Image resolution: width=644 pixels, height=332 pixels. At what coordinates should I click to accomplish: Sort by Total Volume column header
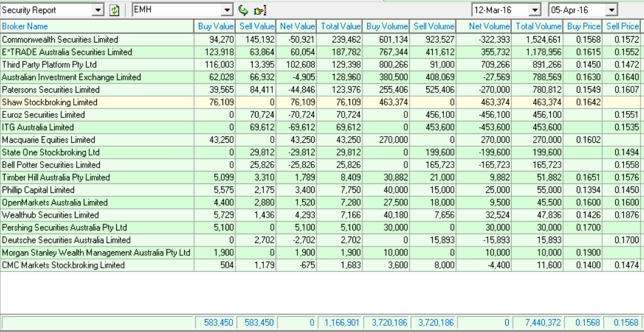[x=537, y=27]
